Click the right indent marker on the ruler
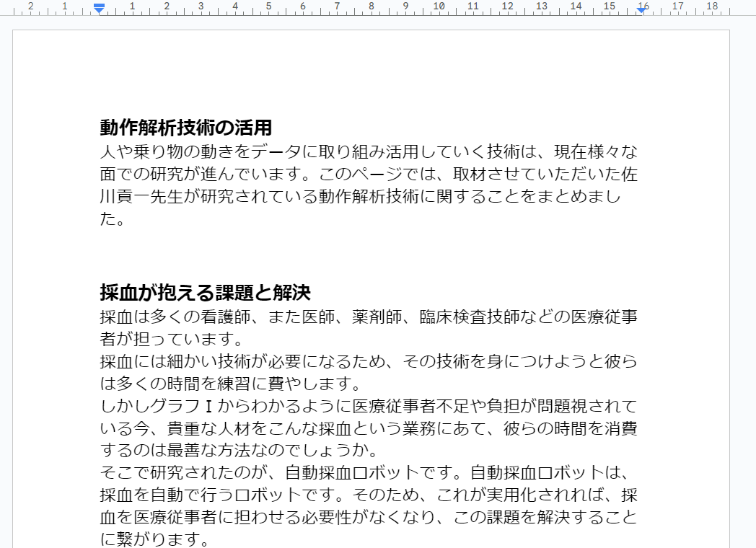The image size is (756, 548). pyautogui.click(x=641, y=10)
